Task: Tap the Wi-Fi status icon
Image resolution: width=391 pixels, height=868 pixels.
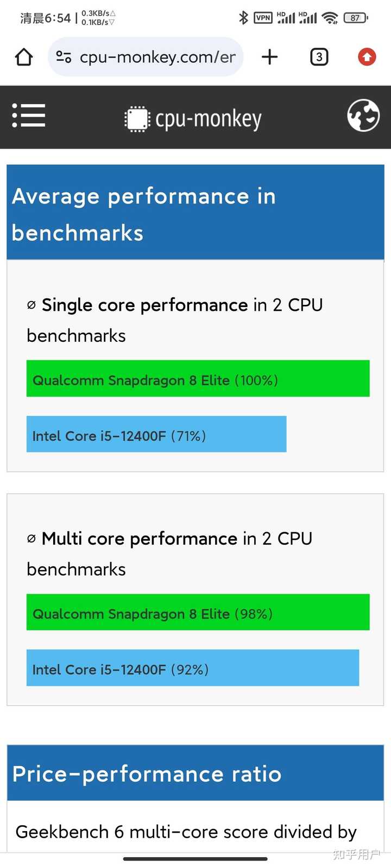Action: click(x=330, y=18)
